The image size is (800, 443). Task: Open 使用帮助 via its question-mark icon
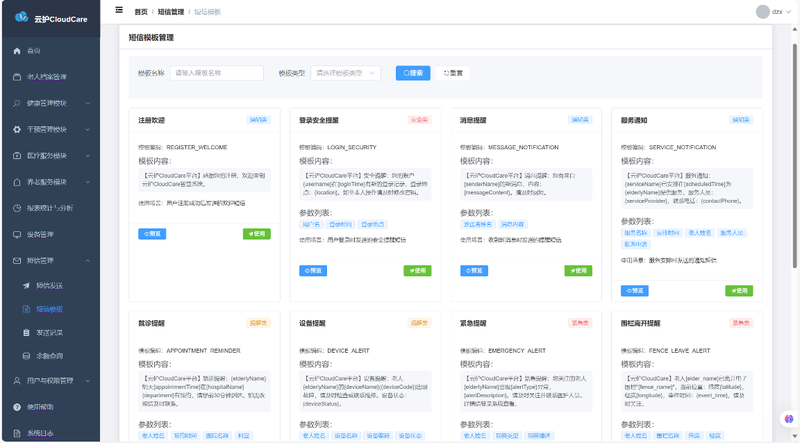click(x=17, y=407)
